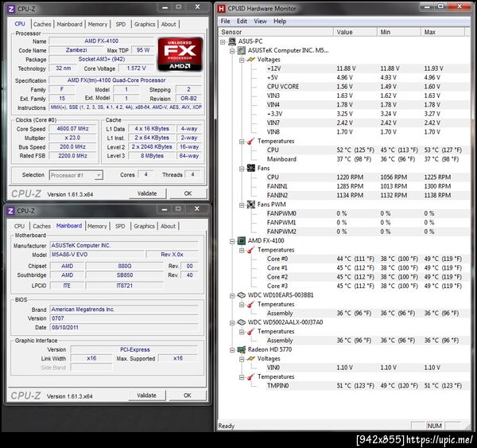
Task: Switch to Memory tab in top CPU-Z window
Action: 98,24
